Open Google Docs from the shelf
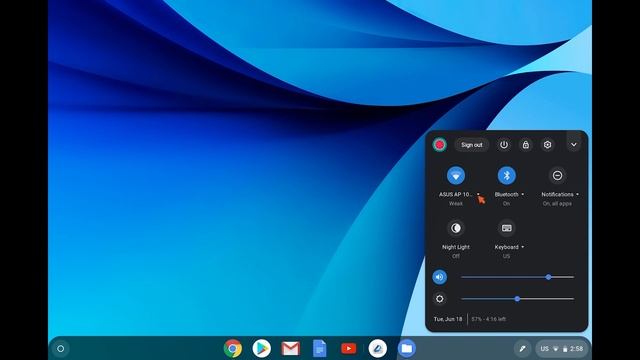Viewport: 640px width, 360px height. pos(320,349)
